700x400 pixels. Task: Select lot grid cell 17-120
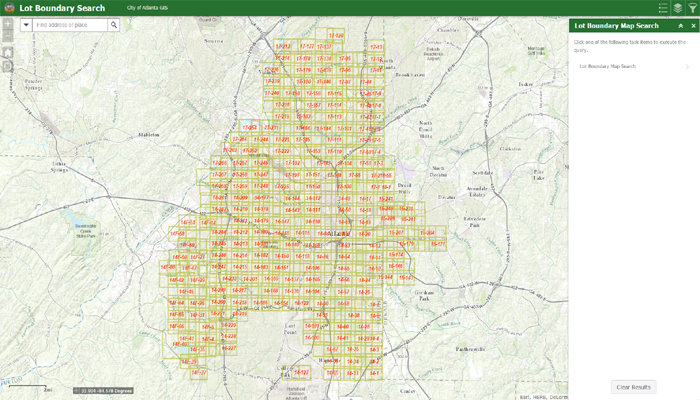point(336,35)
